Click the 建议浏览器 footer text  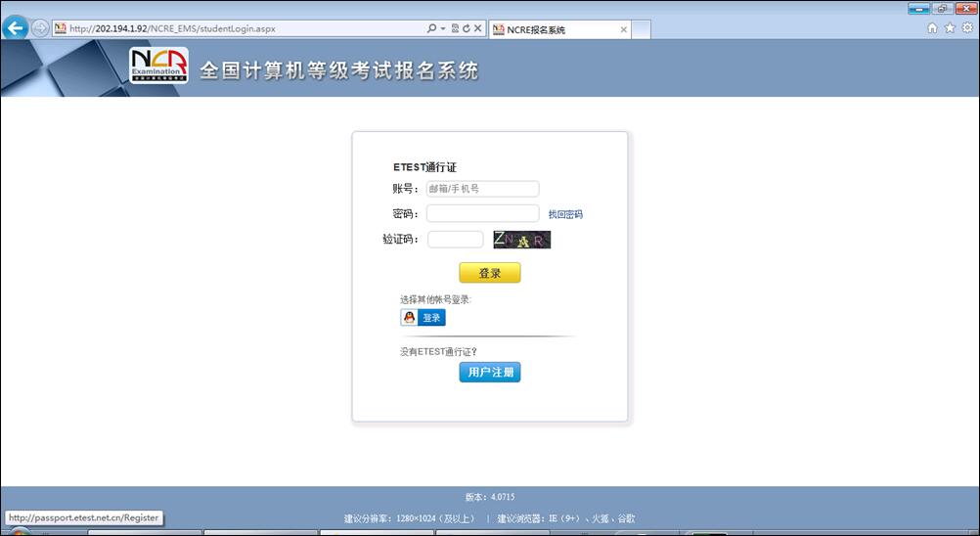(x=566, y=518)
